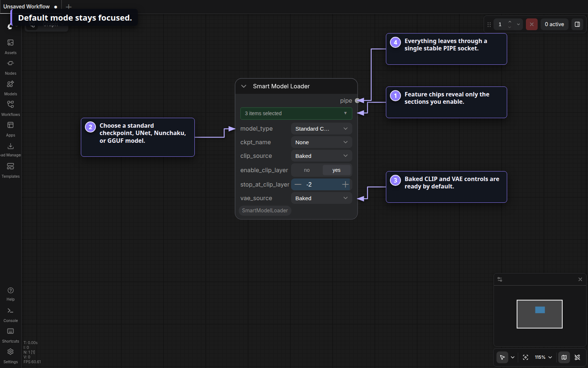The width and height of the screenshot is (588, 368).
Task: Click the vae_source widget label
Action: (x=256, y=198)
